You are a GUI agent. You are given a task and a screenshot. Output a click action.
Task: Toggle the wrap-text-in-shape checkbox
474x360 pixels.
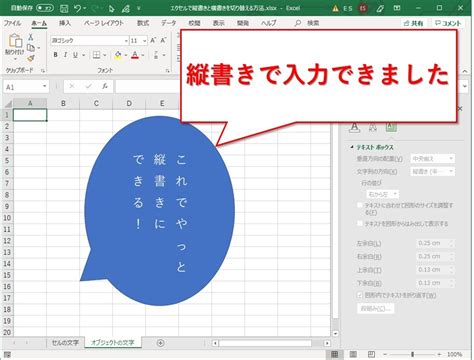(360, 295)
